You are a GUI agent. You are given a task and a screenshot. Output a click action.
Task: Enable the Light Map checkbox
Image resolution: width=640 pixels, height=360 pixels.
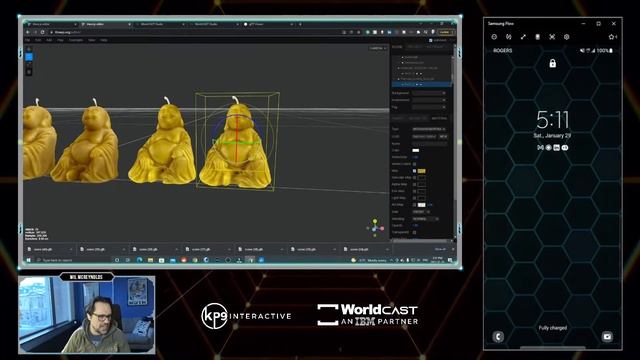point(414,198)
